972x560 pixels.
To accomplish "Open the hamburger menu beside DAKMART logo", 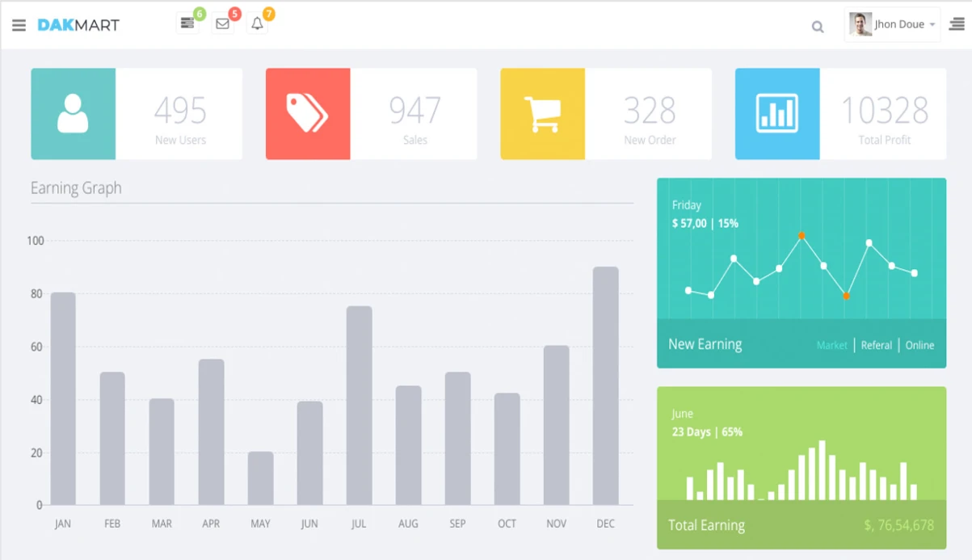I will tap(19, 25).
